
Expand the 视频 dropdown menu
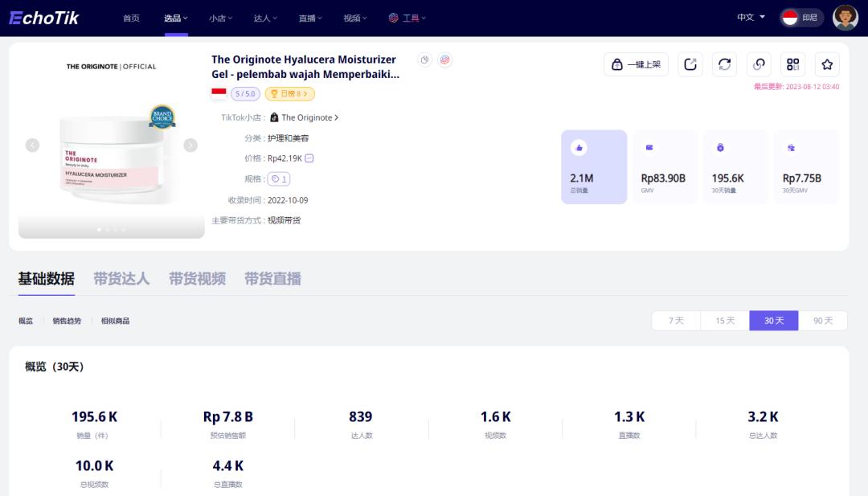tap(355, 18)
